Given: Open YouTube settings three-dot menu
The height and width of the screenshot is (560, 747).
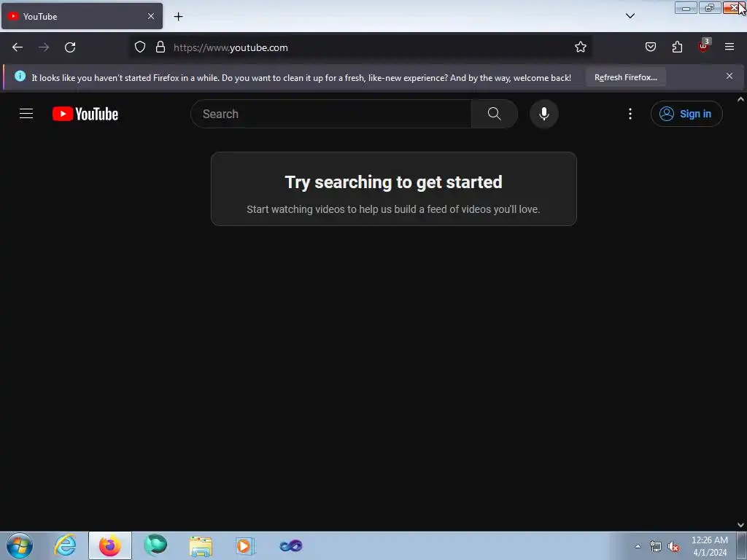Looking at the screenshot, I should click(630, 114).
